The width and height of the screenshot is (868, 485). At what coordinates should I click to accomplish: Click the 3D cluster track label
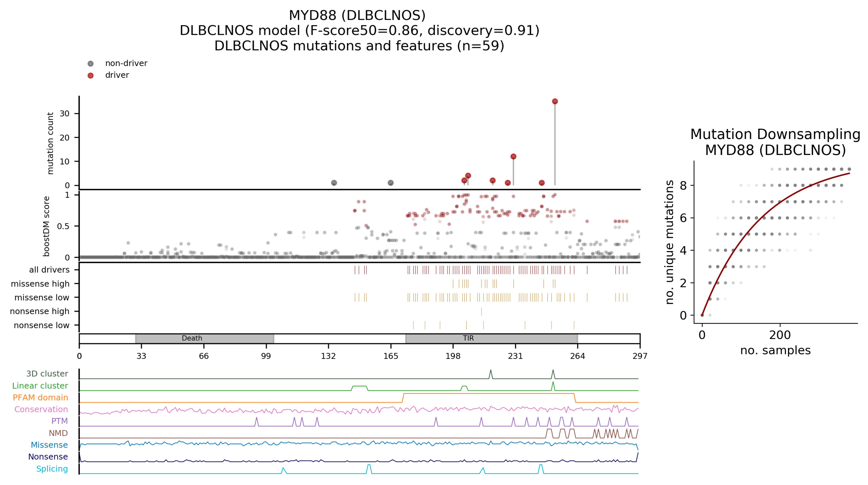(x=47, y=373)
